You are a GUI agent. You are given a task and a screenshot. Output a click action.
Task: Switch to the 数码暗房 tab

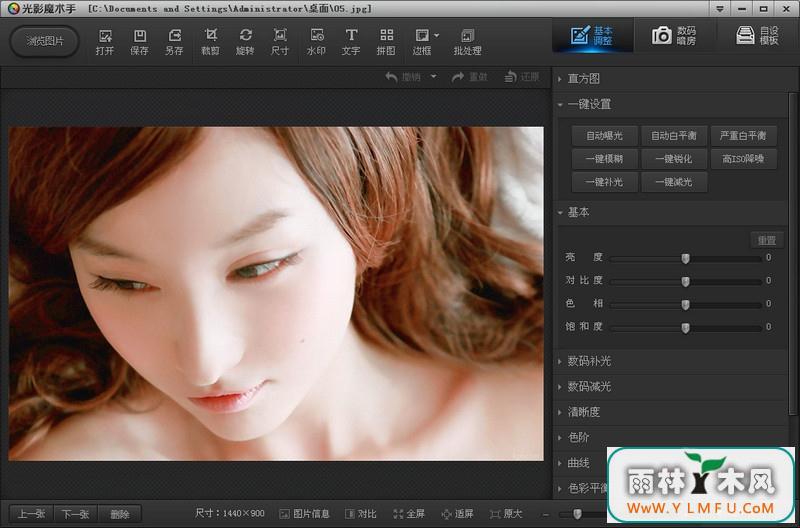674,36
